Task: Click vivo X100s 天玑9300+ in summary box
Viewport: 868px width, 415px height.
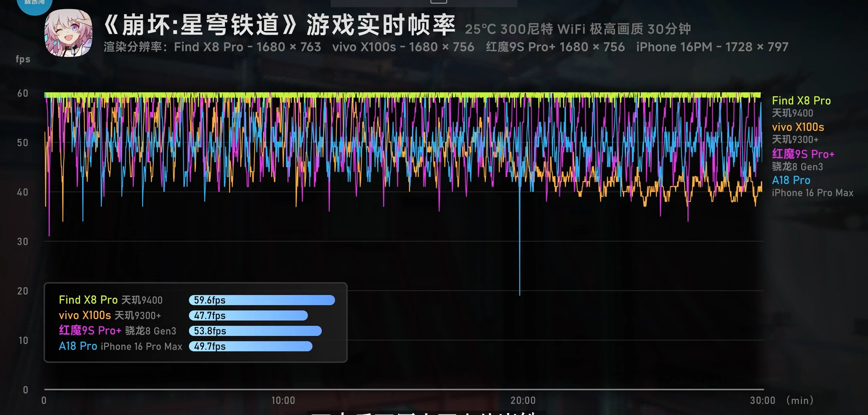Action: 110,315
